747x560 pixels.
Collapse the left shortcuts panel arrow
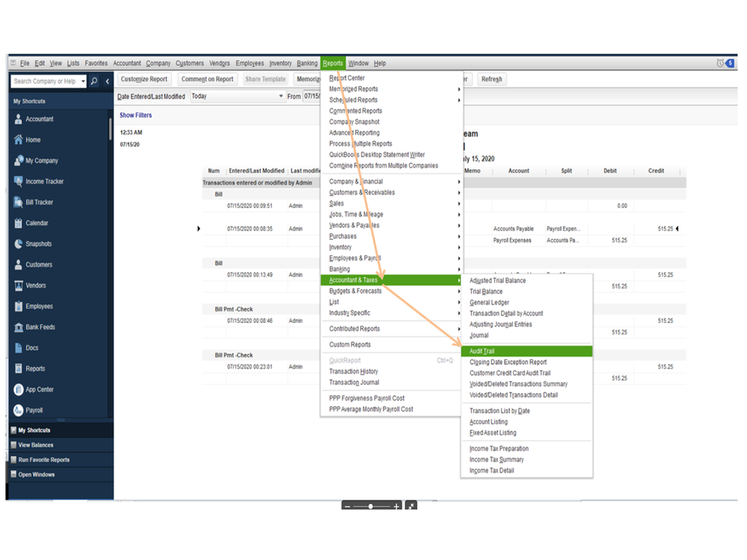(107, 81)
